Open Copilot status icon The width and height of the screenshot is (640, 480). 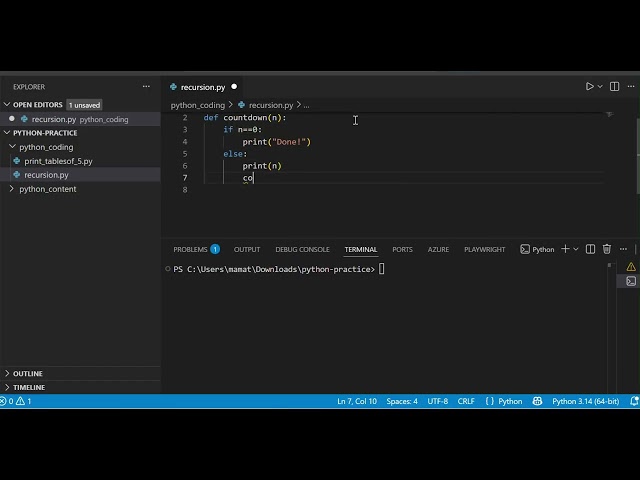pos(538,401)
